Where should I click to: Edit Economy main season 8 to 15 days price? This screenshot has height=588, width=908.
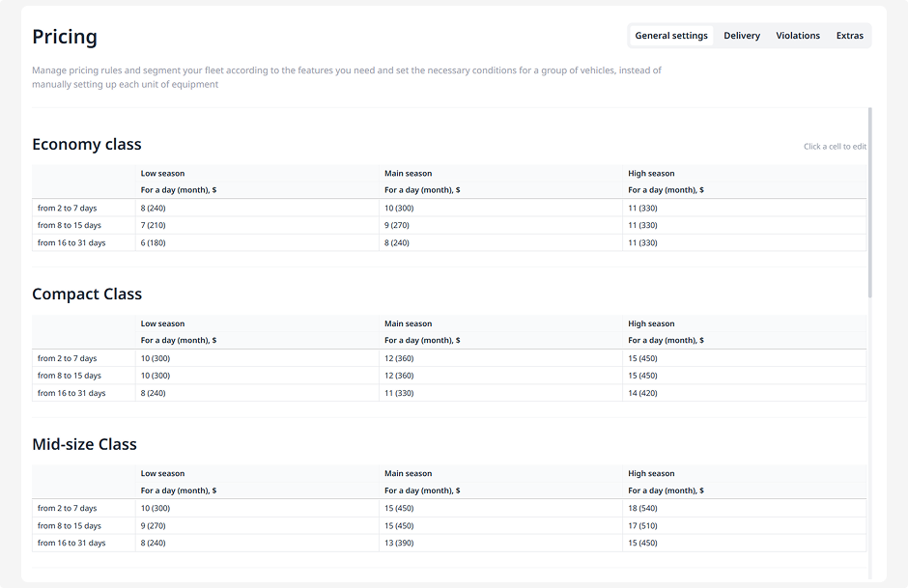pyautogui.click(x=500, y=225)
